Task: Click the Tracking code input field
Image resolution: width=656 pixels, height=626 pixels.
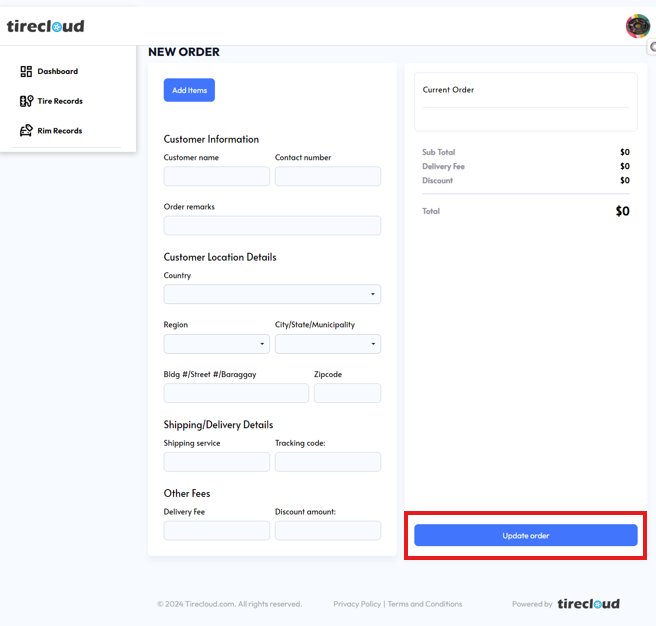Action: 328,462
